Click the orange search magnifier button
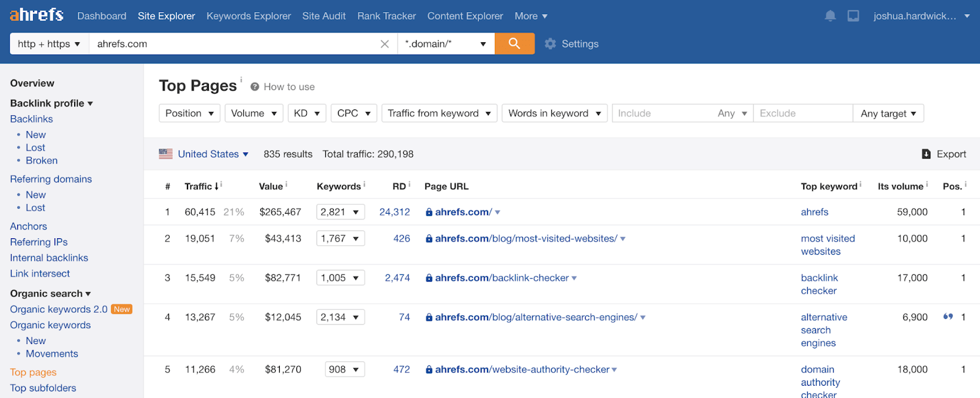This screenshot has width=980, height=398. (x=514, y=43)
